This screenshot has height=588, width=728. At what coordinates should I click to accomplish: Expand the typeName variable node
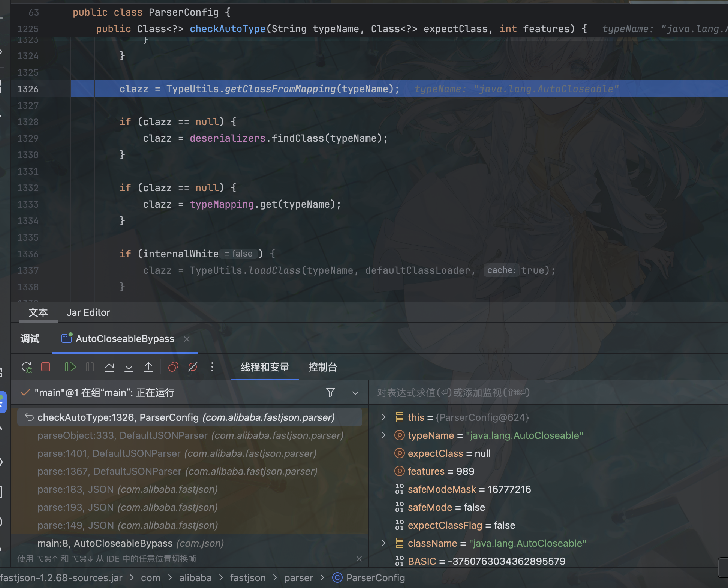383,435
